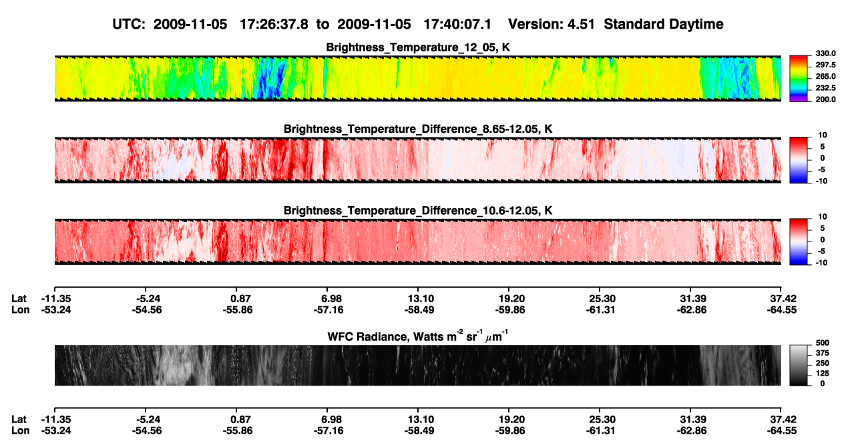Click latitude '37.42' on the upper axis
Viewport: 868px width, 445px height.
(x=782, y=298)
